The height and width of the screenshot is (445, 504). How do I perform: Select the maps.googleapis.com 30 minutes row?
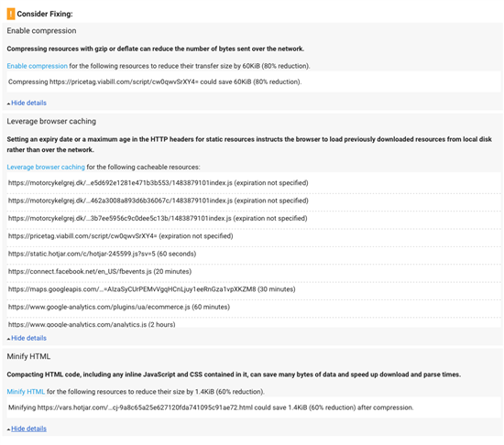pyautogui.click(x=254, y=289)
